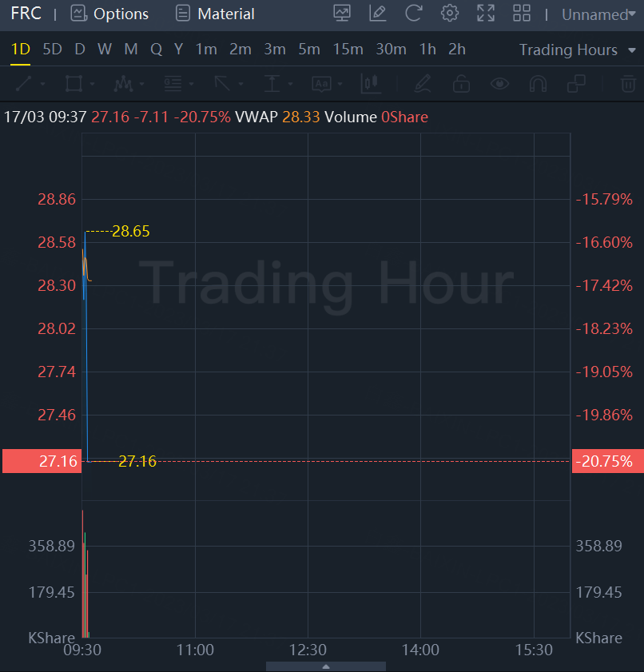
Task: Open the chart monitor icon in header
Action: coord(342,14)
